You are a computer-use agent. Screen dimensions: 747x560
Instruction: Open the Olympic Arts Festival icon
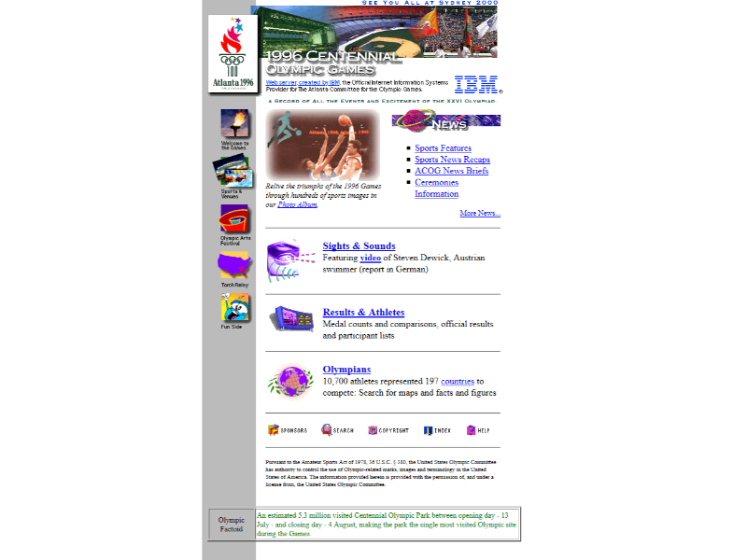click(233, 219)
